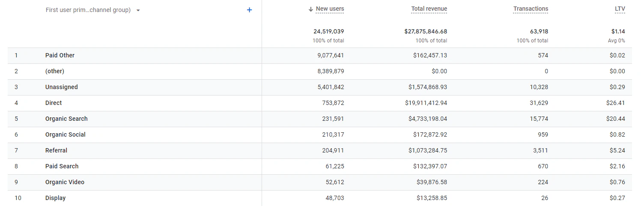
Task: Select the Organic Social row
Action: pos(320,135)
